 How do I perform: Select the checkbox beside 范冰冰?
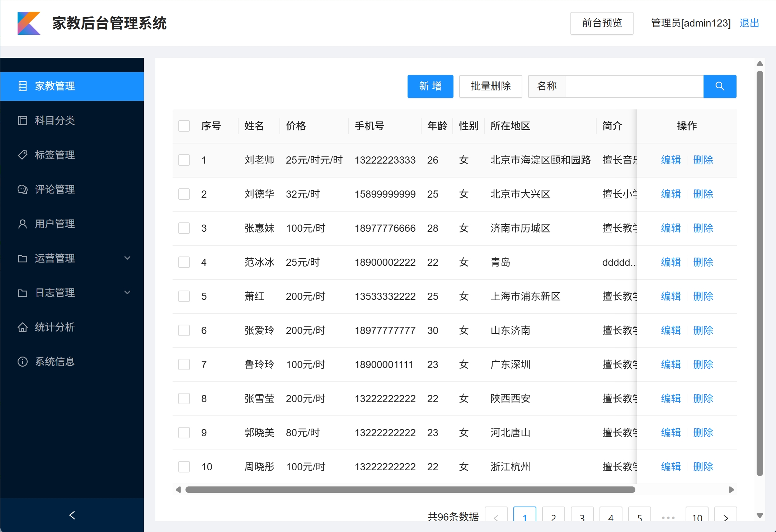(184, 262)
